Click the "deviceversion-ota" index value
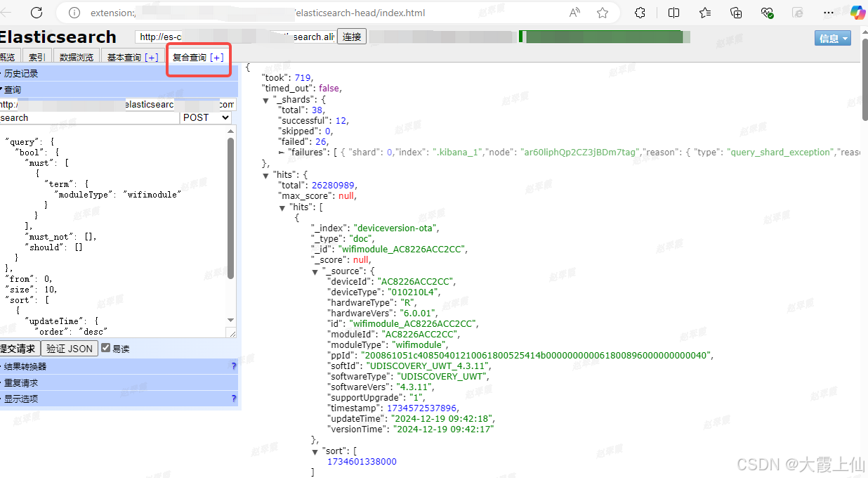The height and width of the screenshot is (478, 868). (397, 228)
